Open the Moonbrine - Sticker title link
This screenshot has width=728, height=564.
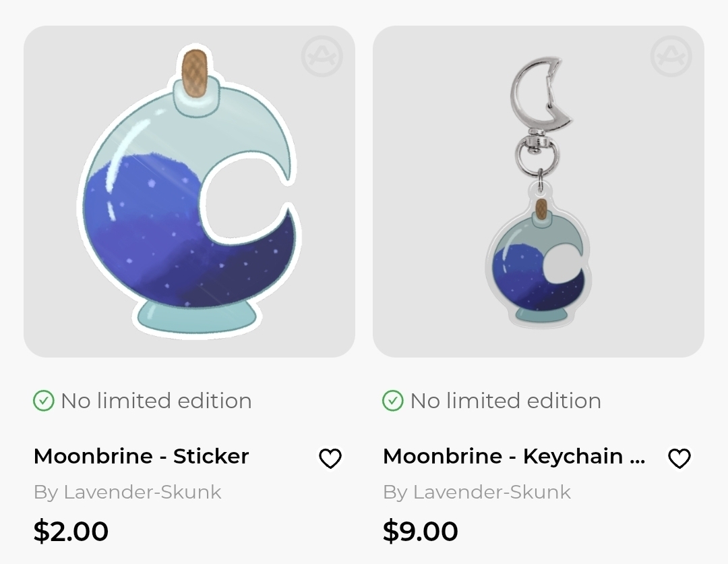click(141, 456)
